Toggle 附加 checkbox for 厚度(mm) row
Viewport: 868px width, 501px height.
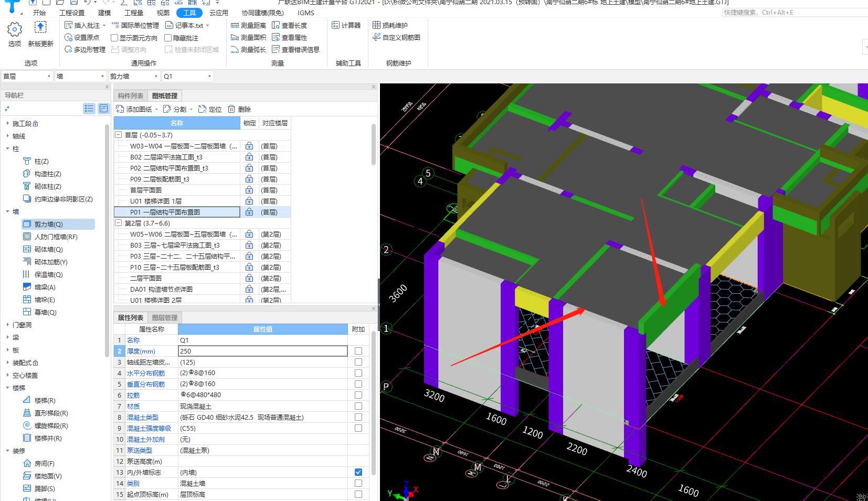pyautogui.click(x=358, y=351)
